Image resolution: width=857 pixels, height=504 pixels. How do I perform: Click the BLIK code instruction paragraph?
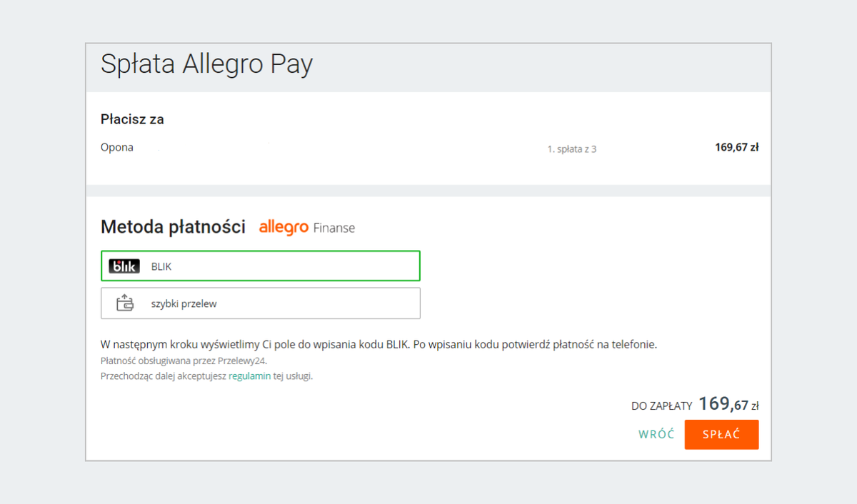[379, 345]
